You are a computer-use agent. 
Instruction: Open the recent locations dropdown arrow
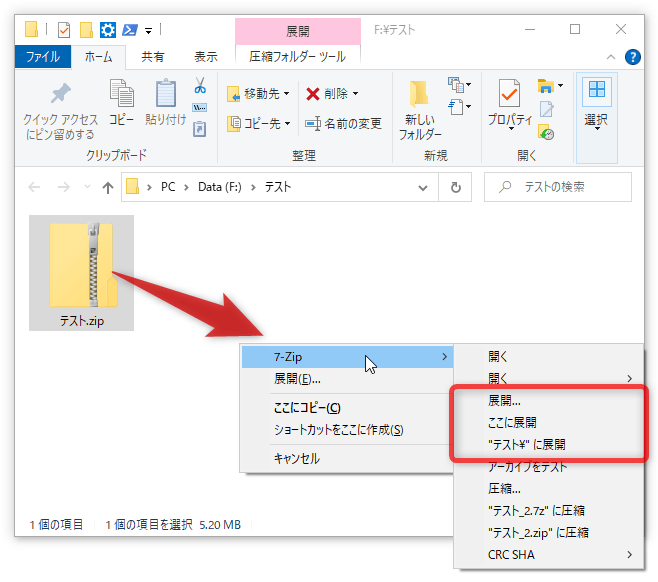(x=87, y=187)
